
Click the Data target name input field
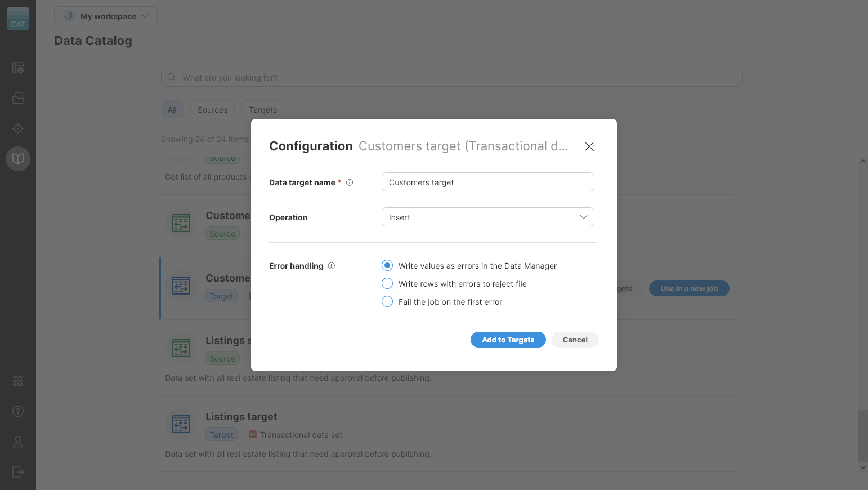pyautogui.click(x=487, y=182)
